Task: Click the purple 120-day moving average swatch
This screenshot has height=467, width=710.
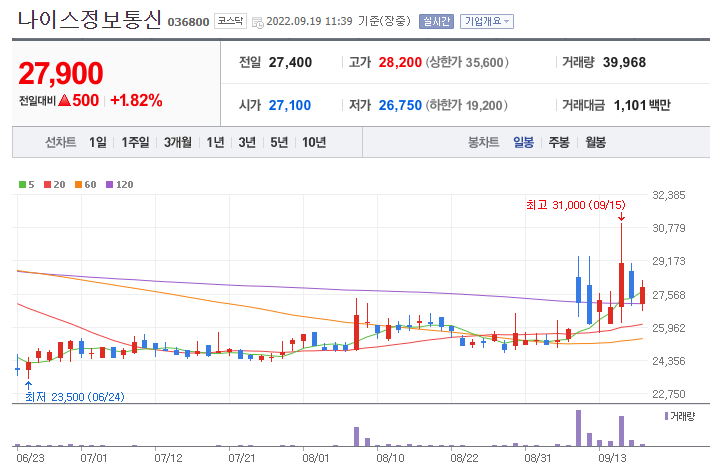Action: 109,184
